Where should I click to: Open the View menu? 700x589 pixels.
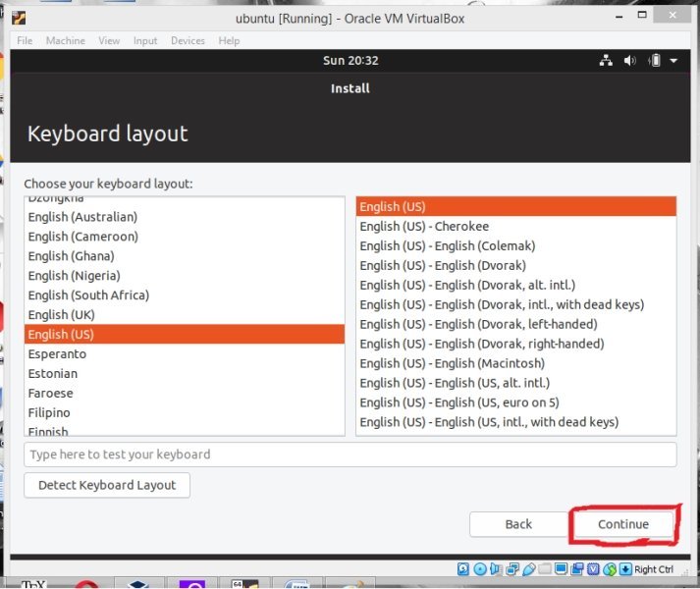tap(109, 40)
